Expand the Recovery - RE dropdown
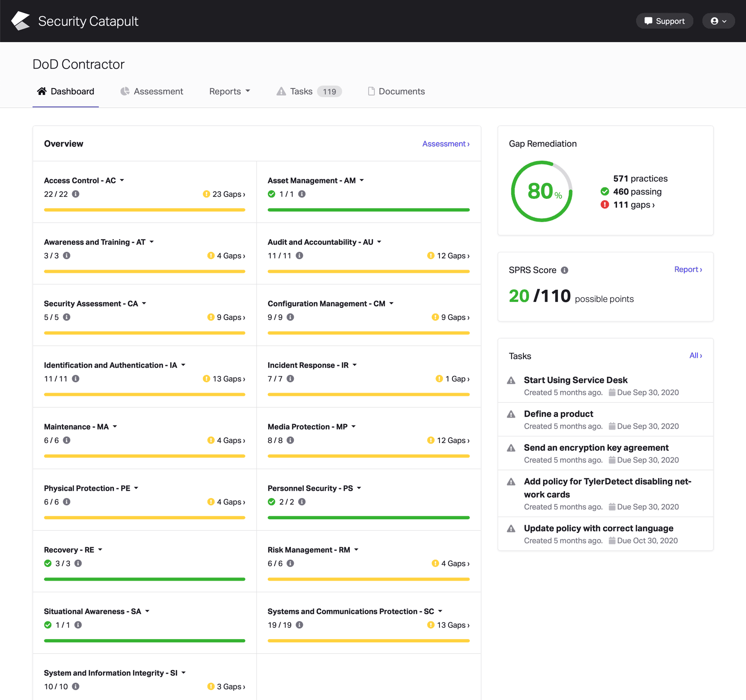Screen dimensions: 746x700 tap(100, 550)
